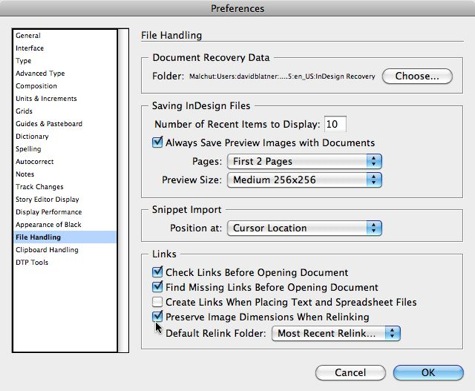This screenshot has height=391, width=475.
Task: Enable Create Links When Placing Text files
Action: point(157,302)
